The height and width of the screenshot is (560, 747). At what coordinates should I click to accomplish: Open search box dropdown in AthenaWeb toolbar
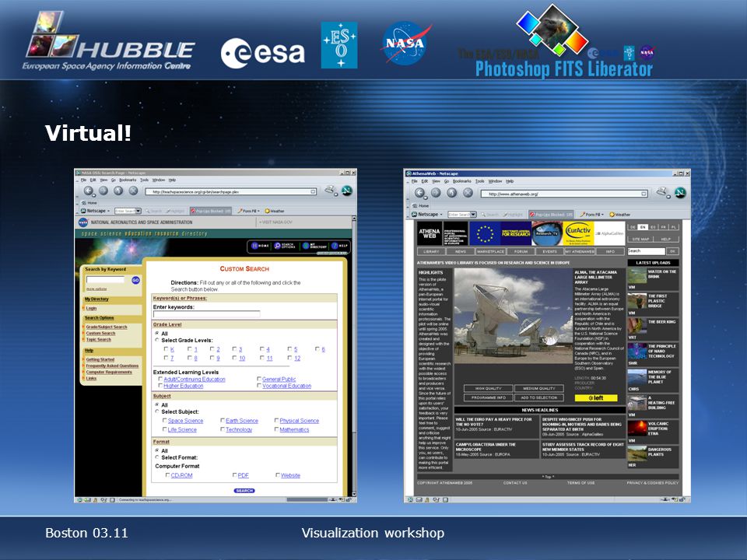tap(473, 215)
